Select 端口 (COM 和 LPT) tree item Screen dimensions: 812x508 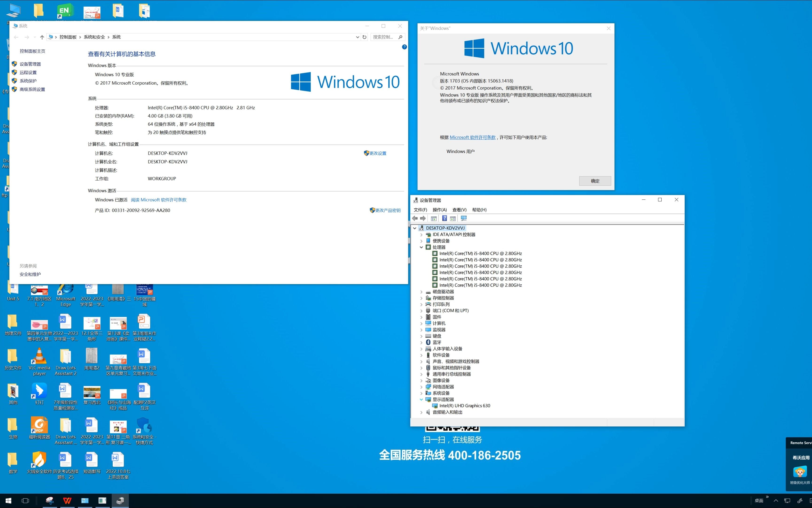pyautogui.click(x=450, y=311)
